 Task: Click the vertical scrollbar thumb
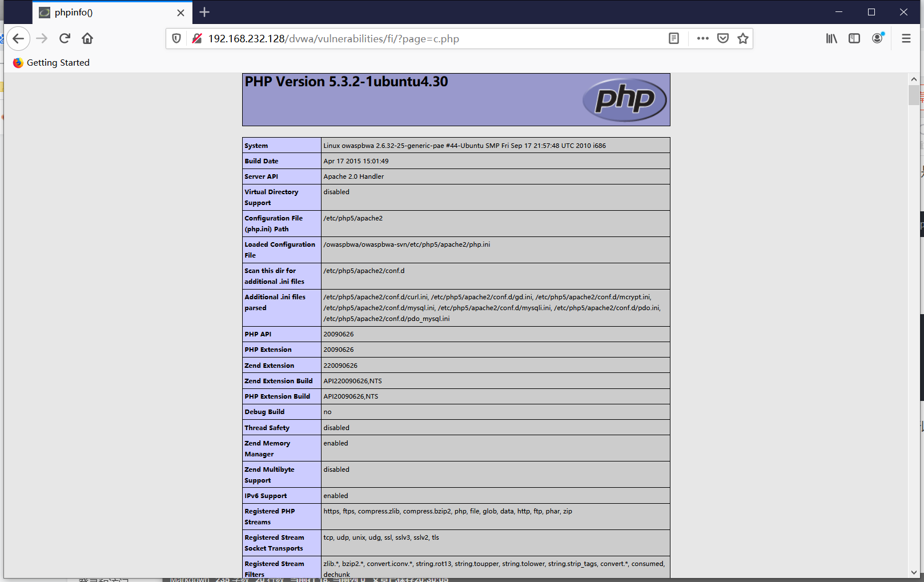[914, 95]
